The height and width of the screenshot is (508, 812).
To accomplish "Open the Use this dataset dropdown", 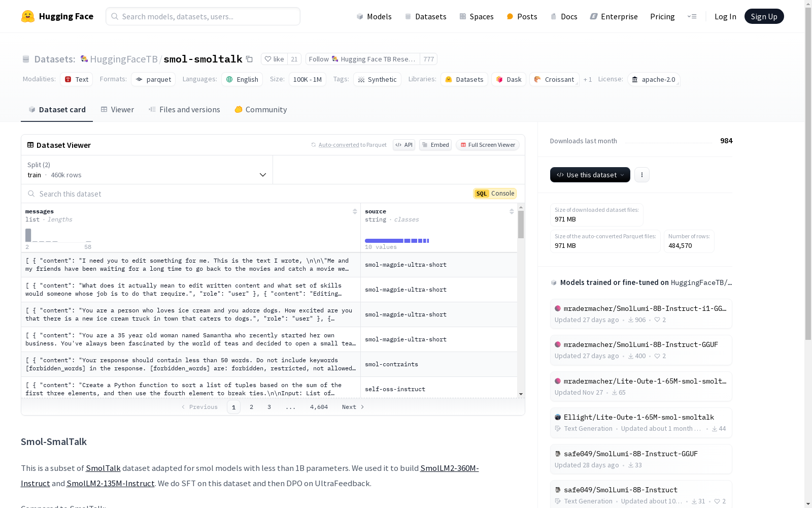I will pyautogui.click(x=590, y=175).
